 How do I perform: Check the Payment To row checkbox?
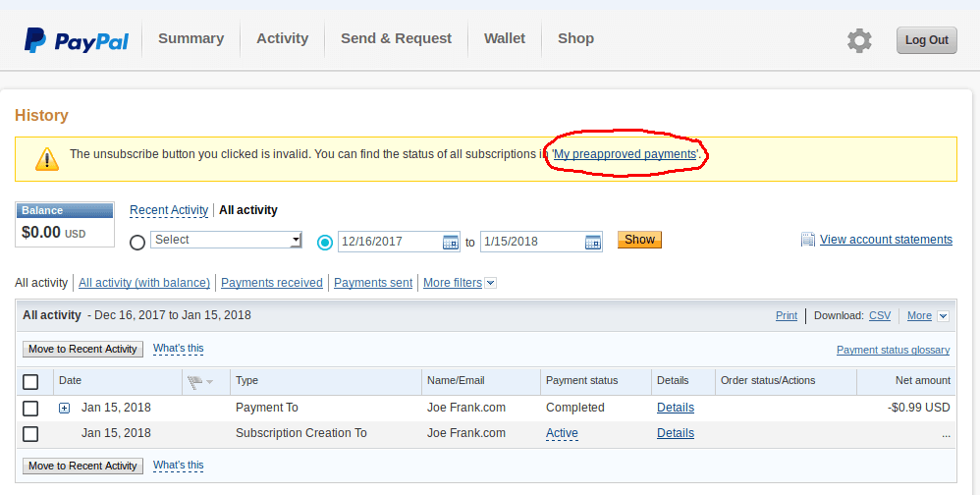pyautogui.click(x=30, y=409)
